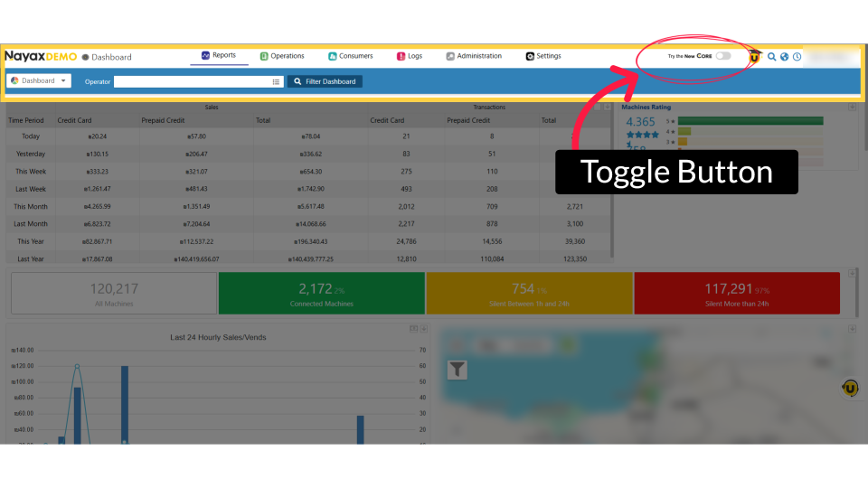Image resolution: width=868 pixels, height=488 pixels.
Task: Click the clock icon in header
Action: [797, 57]
